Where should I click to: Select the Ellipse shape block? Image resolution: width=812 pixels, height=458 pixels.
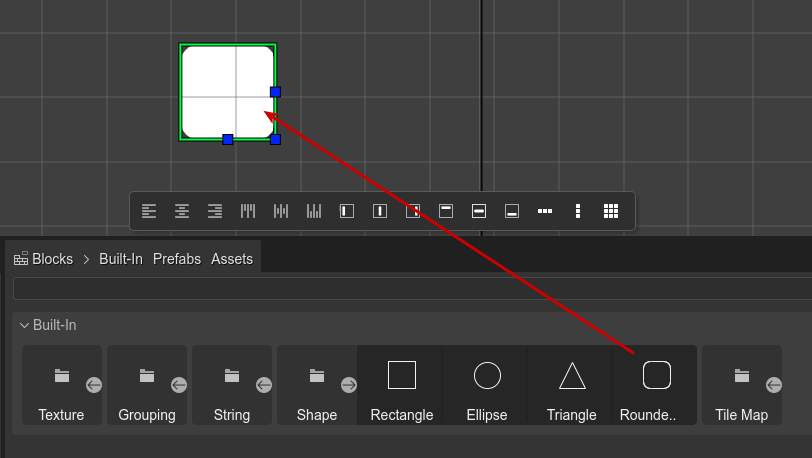click(x=487, y=385)
